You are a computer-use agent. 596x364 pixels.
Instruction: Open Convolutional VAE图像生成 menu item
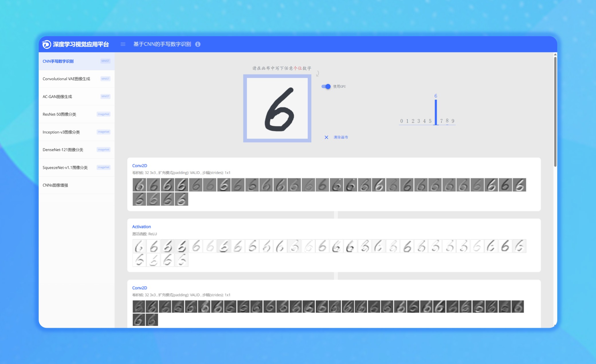(x=77, y=79)
